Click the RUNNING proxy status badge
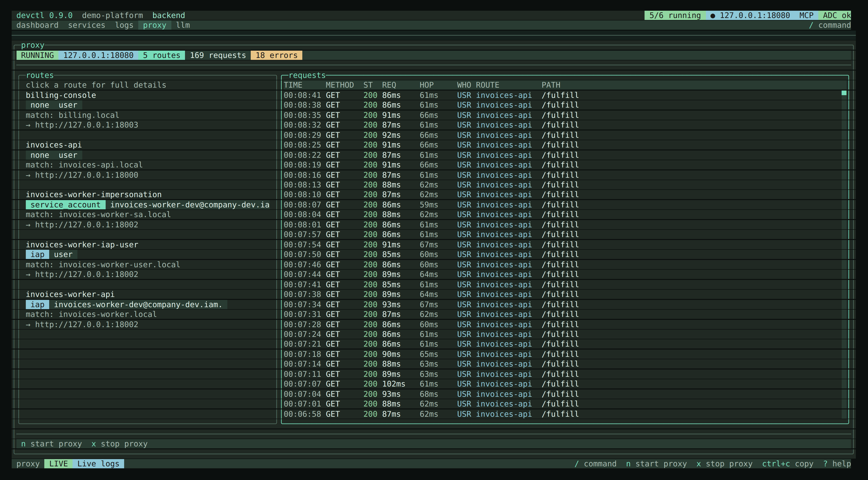868x480 pixels. pyautogui.click(x=37, y=55)
